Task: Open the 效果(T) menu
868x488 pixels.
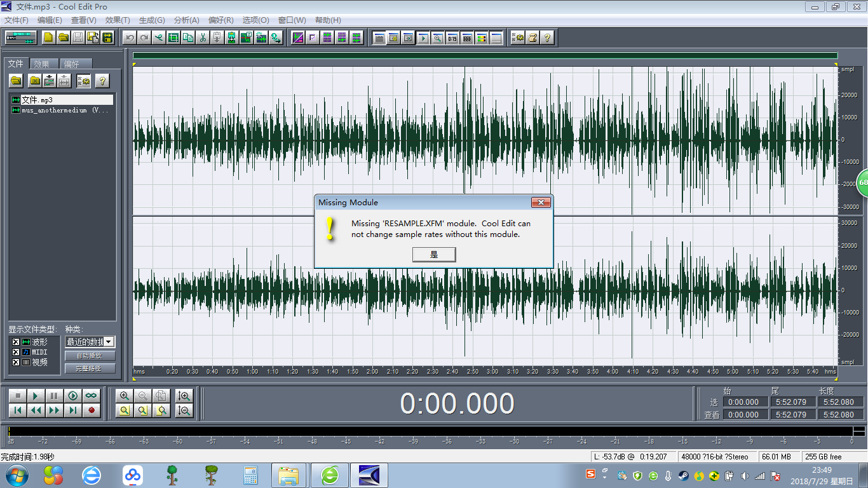Action: click(118, 20)
